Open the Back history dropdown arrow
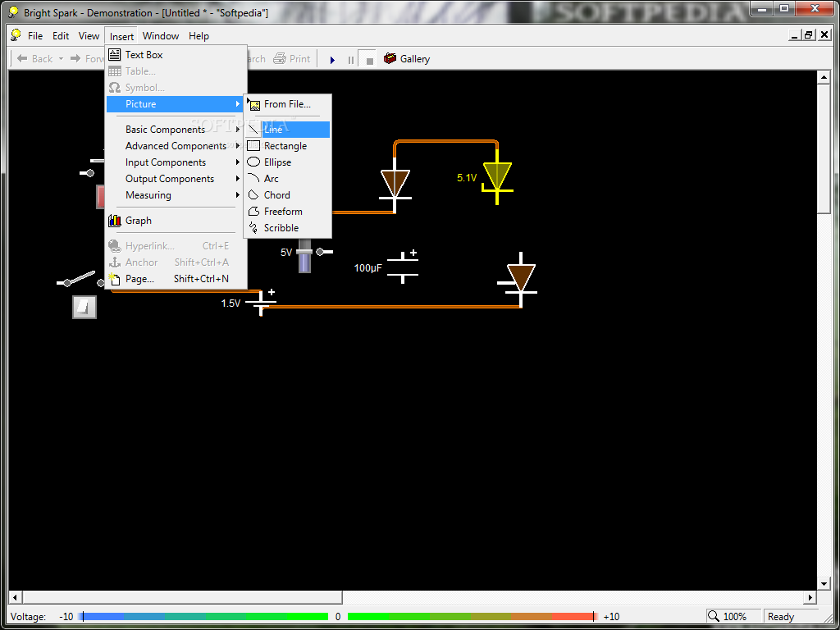The height and width of the screenshot is (630, 840). point(61,58)
